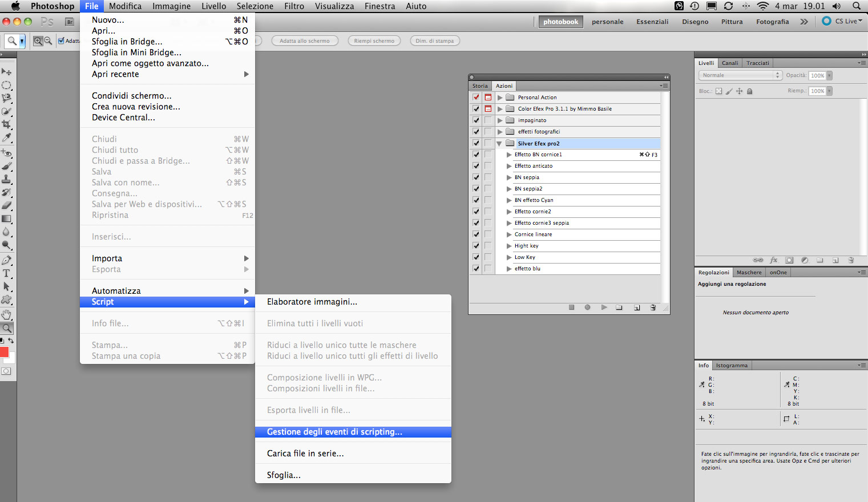Select the Brush tool in toolbox
The image size is (868, 502).
(7, 166)
